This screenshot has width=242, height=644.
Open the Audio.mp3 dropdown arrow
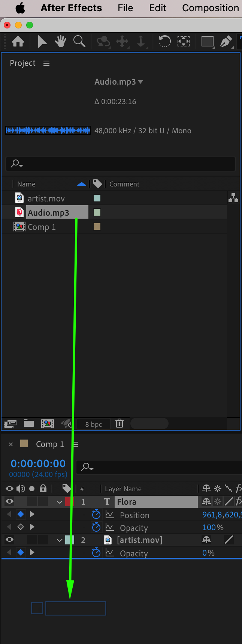coord(141,82)
